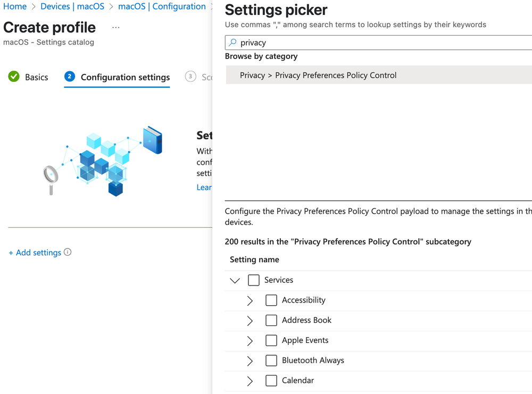Check the Services checkbox
Screen dimensions: 532x394
[x=254, y=280]
